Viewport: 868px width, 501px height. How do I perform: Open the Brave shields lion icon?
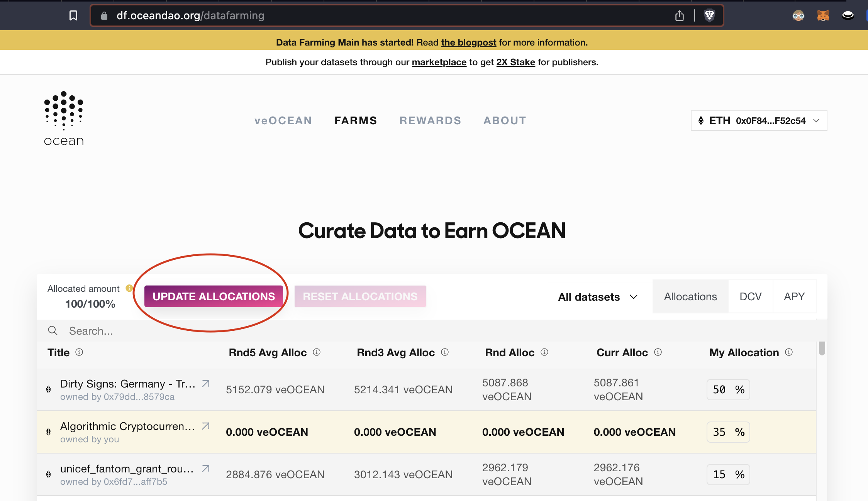[709, 15]
